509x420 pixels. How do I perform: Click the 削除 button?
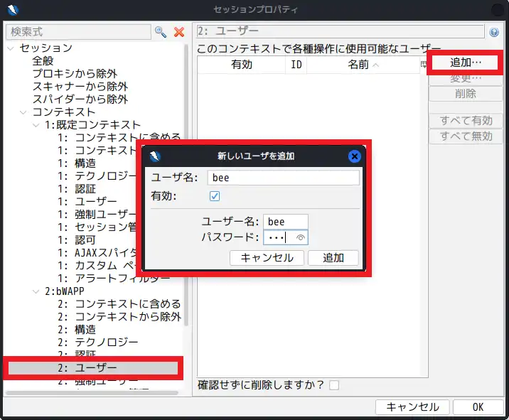click(x=466, y=94)
